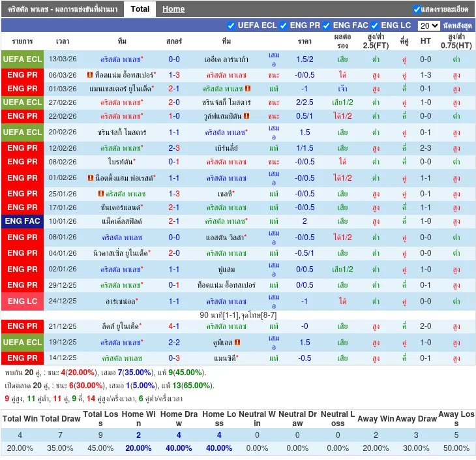Click red card icon in the 01/03/26 match row
476x460 pixels.
247,89
